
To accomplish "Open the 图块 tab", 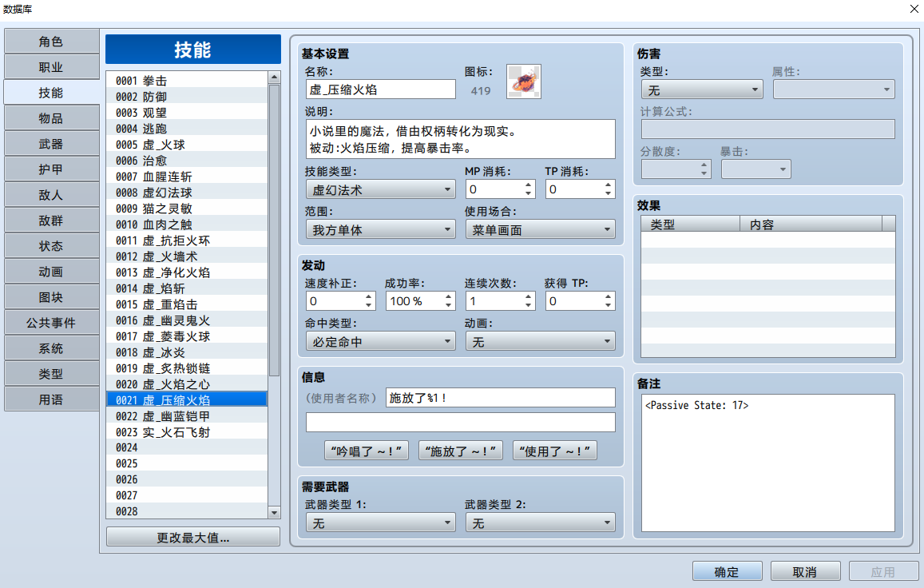I will point(51,297).
